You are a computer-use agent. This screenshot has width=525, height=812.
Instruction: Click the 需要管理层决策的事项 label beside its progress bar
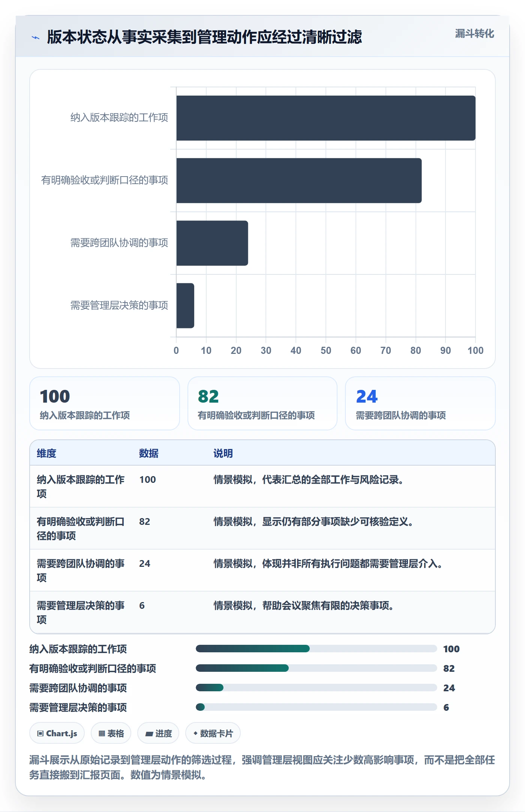(78, 707)
